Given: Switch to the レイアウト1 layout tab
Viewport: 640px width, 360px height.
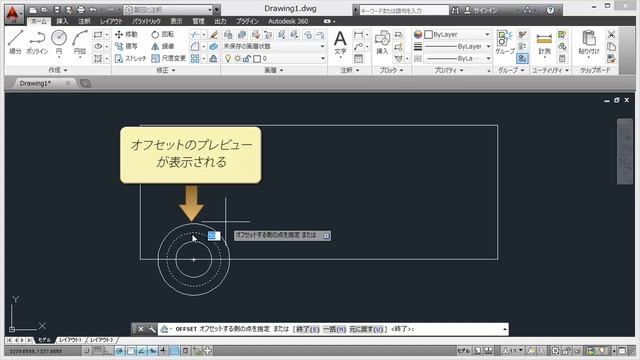Looking at the screenshot, I should (70, 340).
